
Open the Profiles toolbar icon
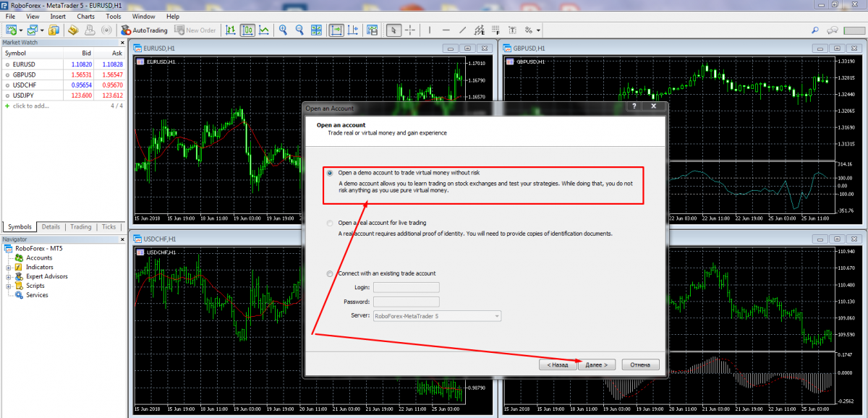33,30
